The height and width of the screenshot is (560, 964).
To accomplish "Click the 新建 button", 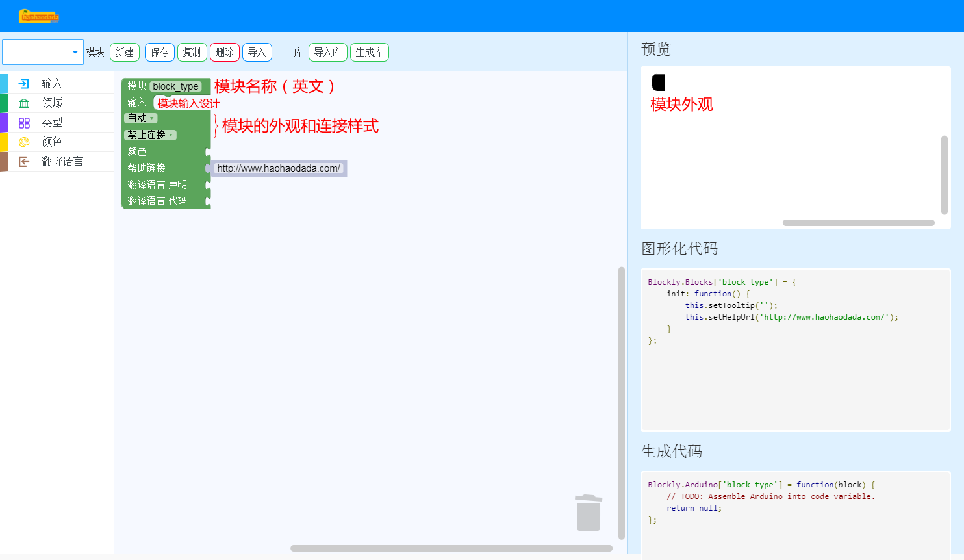I will point(125,53).
